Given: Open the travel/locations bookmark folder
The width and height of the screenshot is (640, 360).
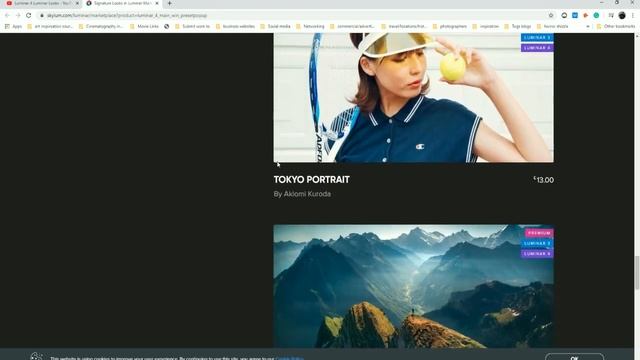Looking at the screenshot, I should pyautogui.click(x=404, y=26).
